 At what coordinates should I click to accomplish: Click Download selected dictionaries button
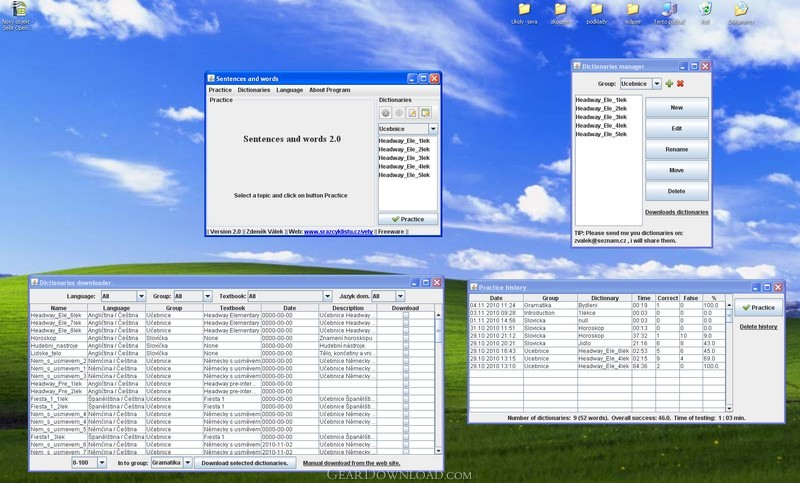click(x=245, y=463)
